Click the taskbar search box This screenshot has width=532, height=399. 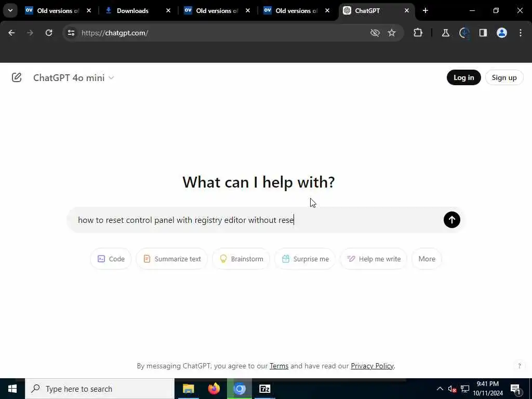tap(100, 389)
